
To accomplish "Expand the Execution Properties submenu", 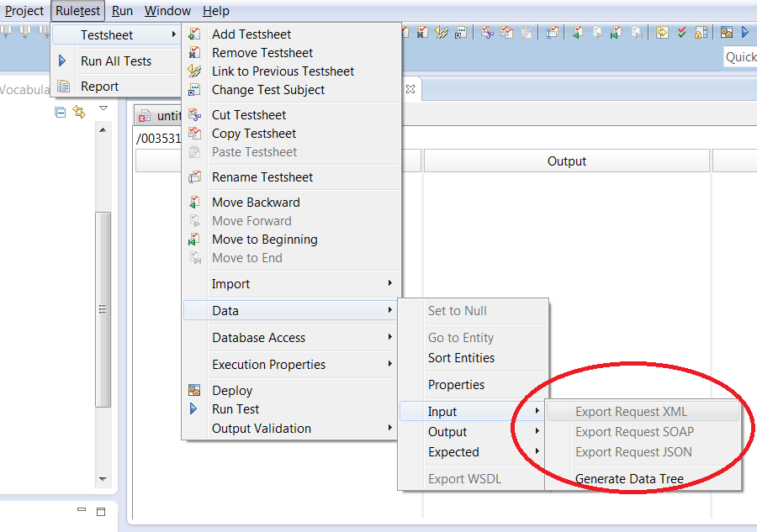I will (291, 365).
